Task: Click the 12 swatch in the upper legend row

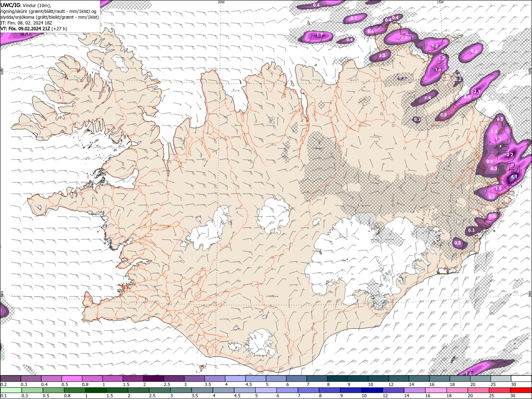Action: click(x=399, y=379)
